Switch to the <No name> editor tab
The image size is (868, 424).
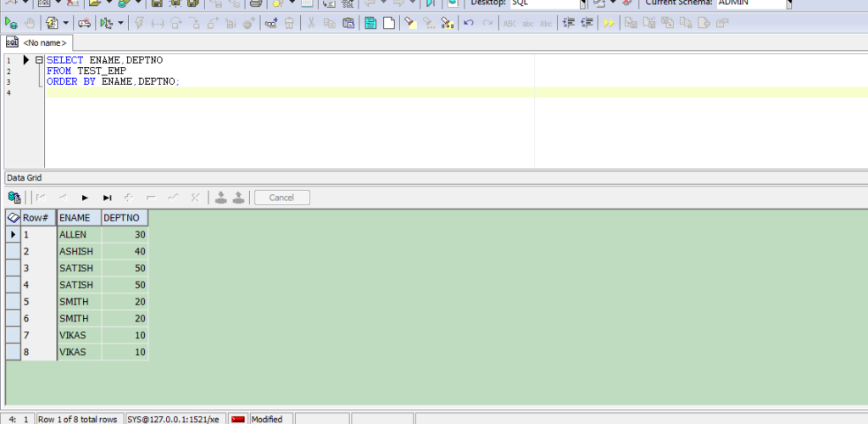(39, 42)
